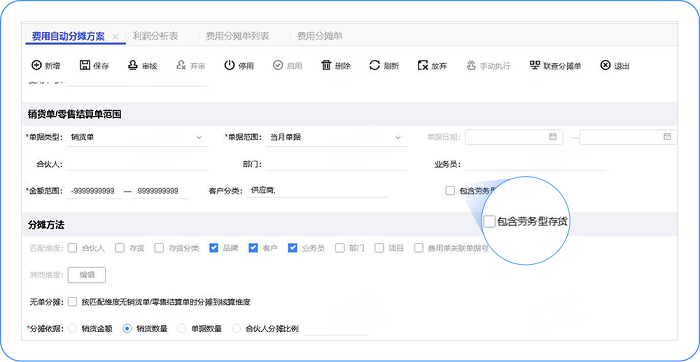Click the 编辑 button for 其他维度
The width and height of the screenshot is (700, 362).
point(87,275)
